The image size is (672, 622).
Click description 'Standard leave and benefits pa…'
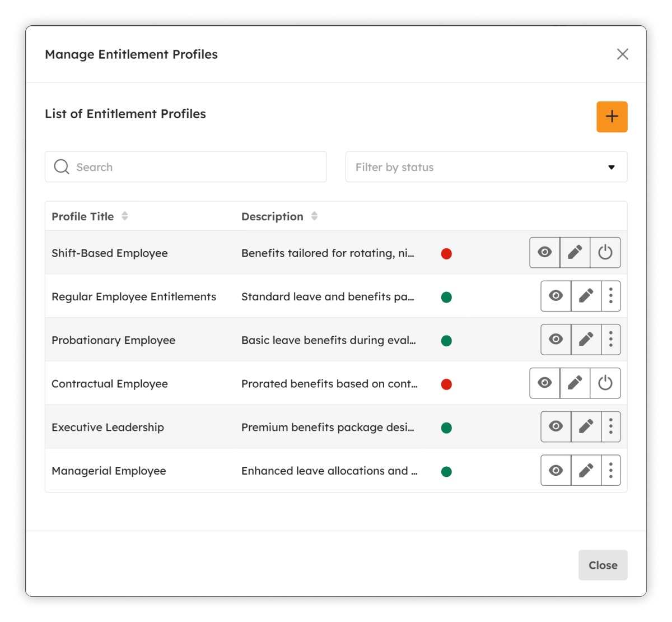tap(328, 297)
